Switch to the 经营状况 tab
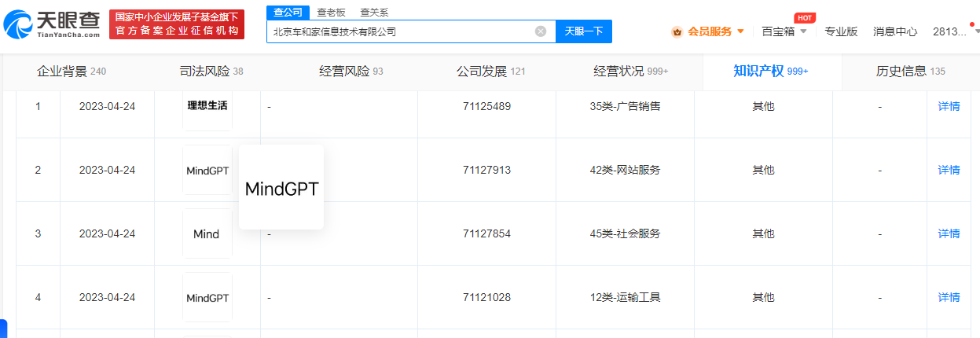 [x=631, y=72]
